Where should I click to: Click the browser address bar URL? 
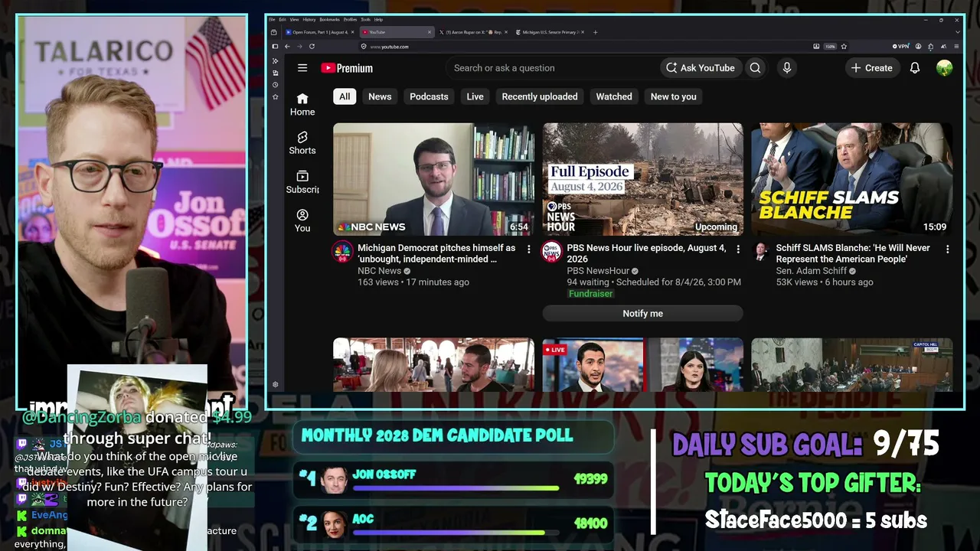pos(389,47)
